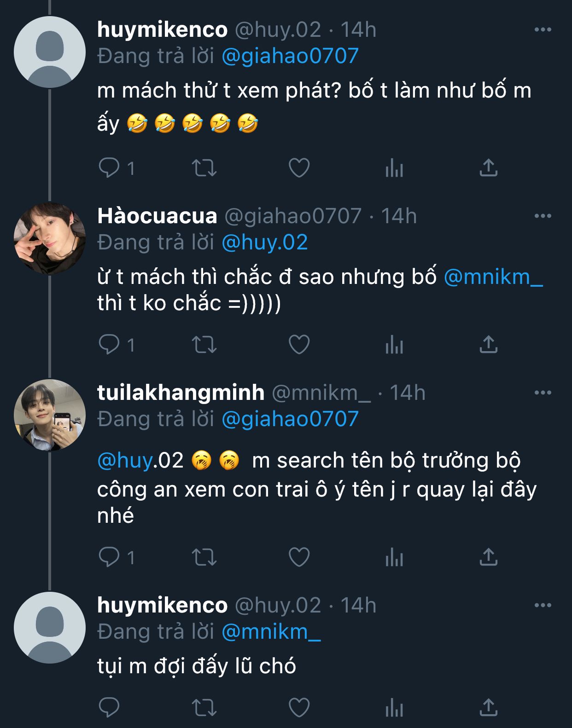Image resolution: width=572 pixels, height=728 pixels.
Task: View analytics for huymikenco's last tweet
Action: click(x=394, y=707)
